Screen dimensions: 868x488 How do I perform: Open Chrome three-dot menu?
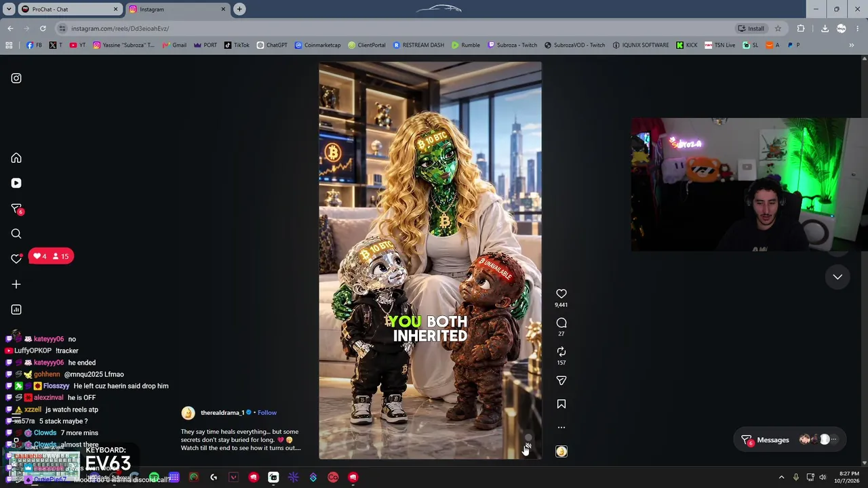[858, 28]
